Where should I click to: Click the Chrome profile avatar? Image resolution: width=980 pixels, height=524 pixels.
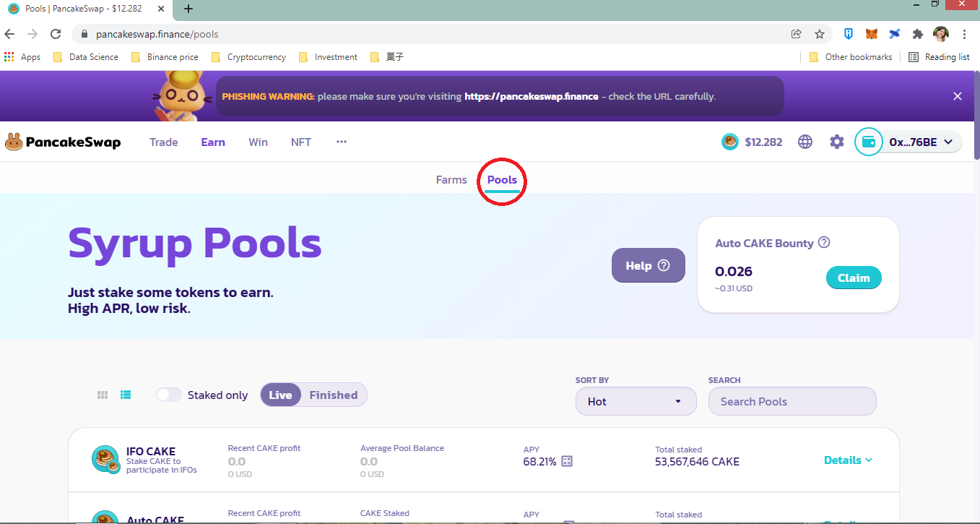[940, 34]
